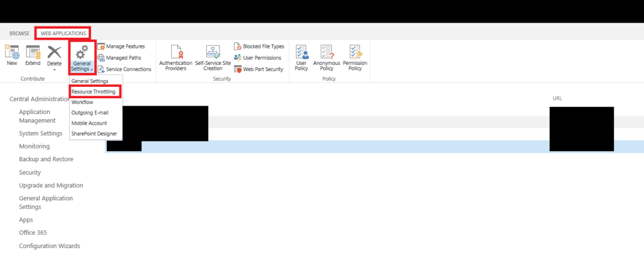Click the User Permissions icon
The height and width of the screenshot is (260, 644).
(x=237, y=58)
